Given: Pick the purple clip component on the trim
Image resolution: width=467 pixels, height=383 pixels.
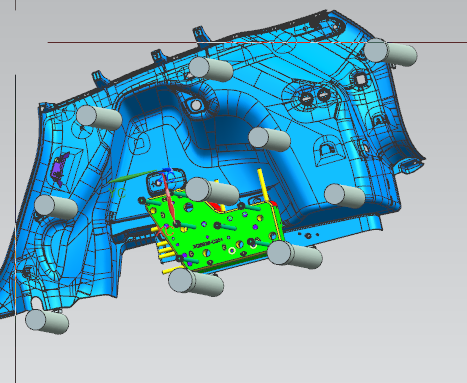Looking at the screenshot, I should [x=60, y=169].
